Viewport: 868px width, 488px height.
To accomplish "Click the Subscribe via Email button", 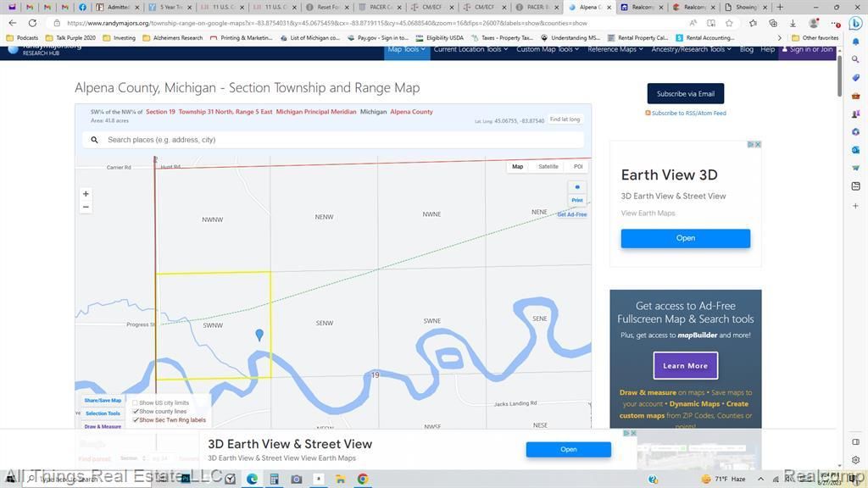I will coord(685,94).
